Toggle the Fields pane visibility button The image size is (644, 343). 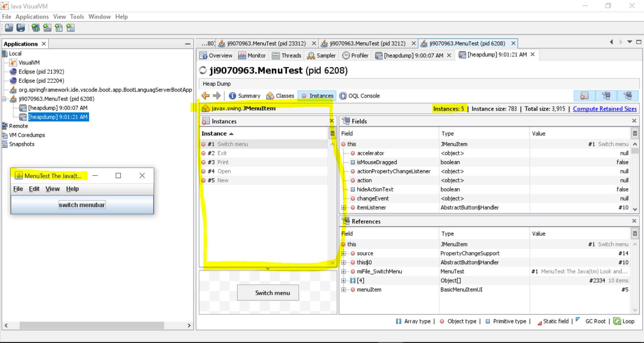pyautogui.click(x=606, y=96)
